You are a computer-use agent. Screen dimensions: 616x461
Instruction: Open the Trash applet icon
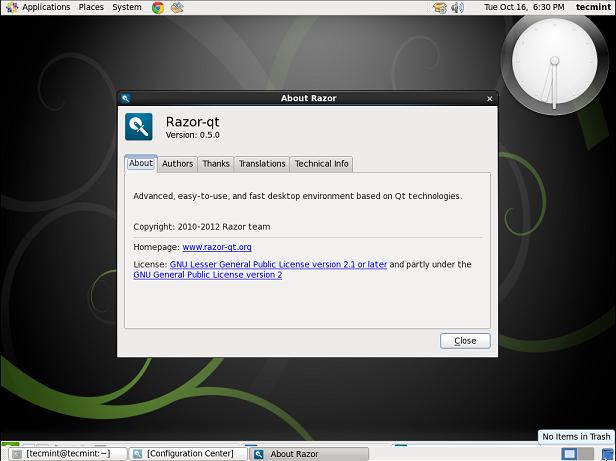tap(607, 454)
